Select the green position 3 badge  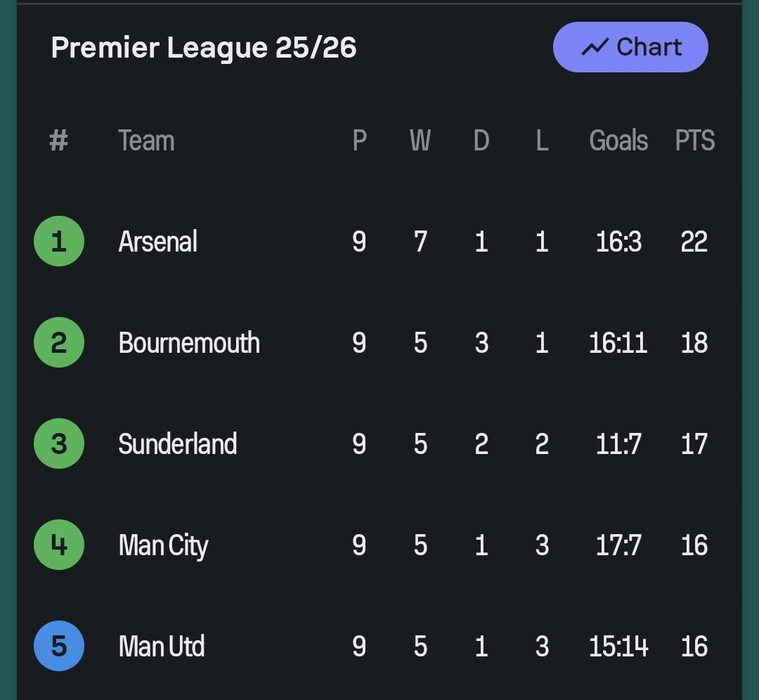pyautogui.click(x=59, y=443)
